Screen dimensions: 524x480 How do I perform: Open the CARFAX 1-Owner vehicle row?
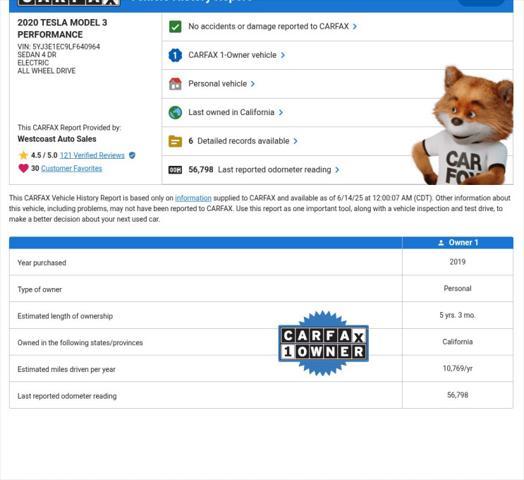click(x=338, y=55)
